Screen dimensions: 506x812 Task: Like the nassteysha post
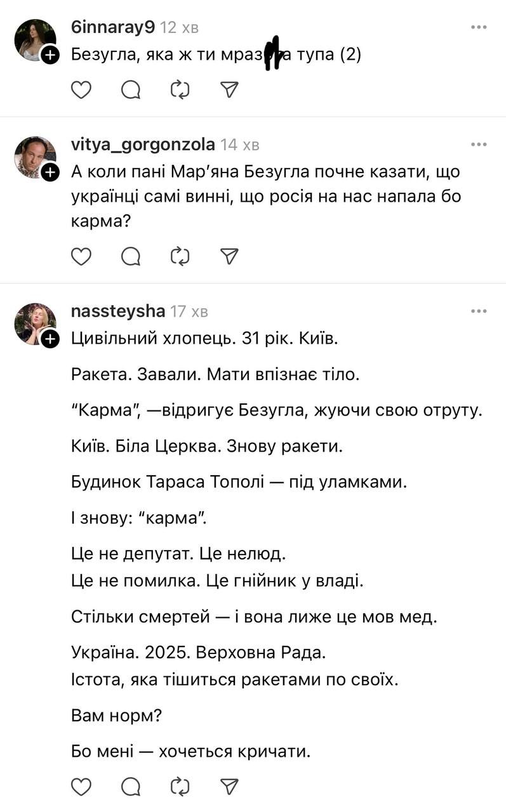point(81,787)
